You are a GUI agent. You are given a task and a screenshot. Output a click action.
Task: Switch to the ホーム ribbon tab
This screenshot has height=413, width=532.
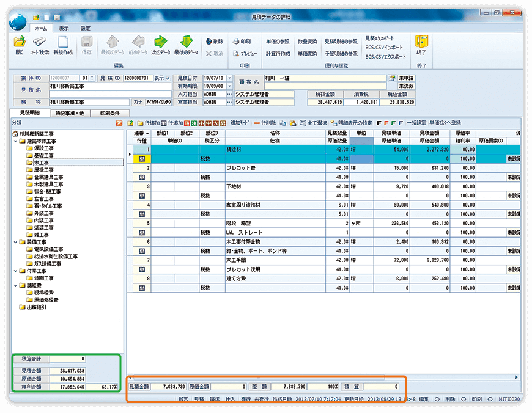41,28
